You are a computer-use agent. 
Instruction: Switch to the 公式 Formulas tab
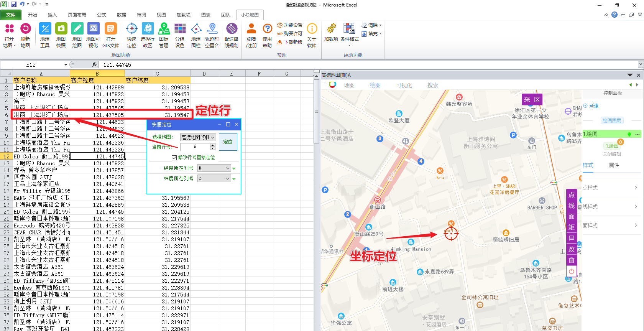pyautogui.click(x=102, y=15)
